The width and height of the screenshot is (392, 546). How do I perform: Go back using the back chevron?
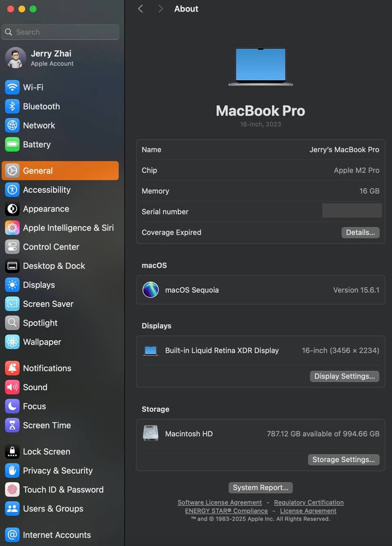(x=141, y=9)
